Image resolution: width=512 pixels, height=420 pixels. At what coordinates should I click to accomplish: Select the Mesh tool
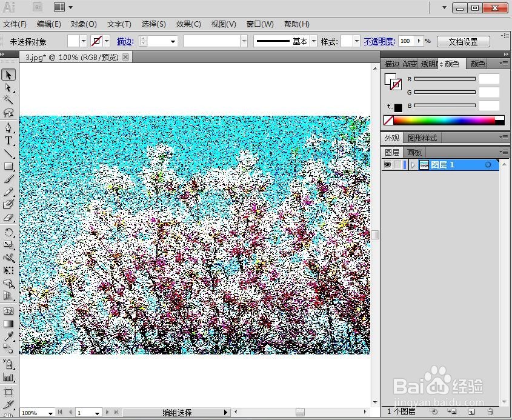(8, 310)
